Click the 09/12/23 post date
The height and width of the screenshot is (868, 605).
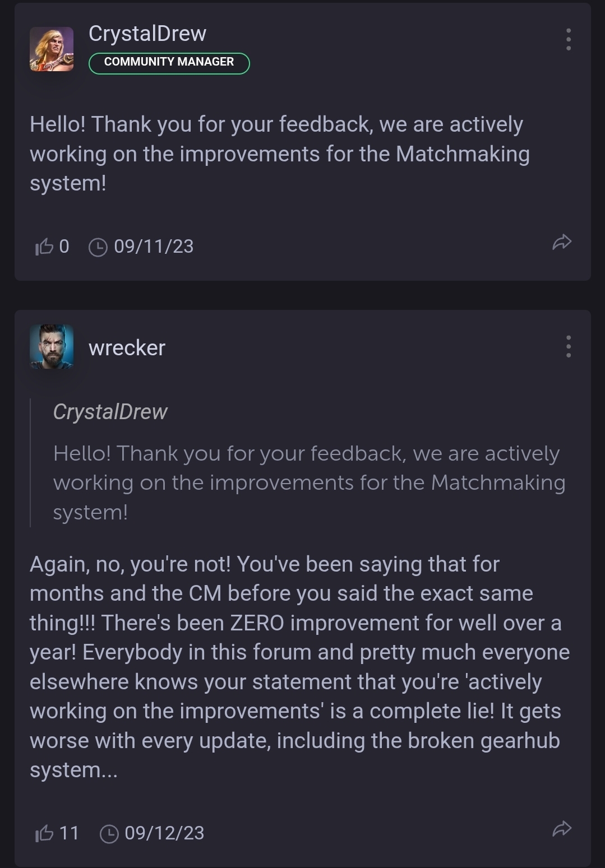164,833
